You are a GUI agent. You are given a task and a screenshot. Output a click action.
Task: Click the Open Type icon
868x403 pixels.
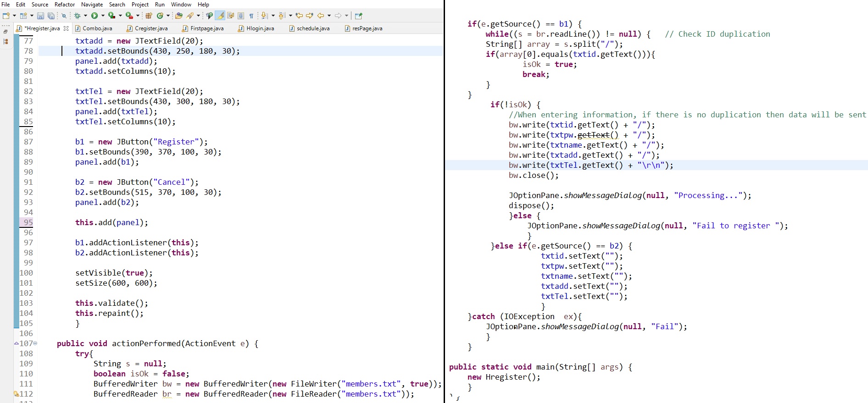179,16
